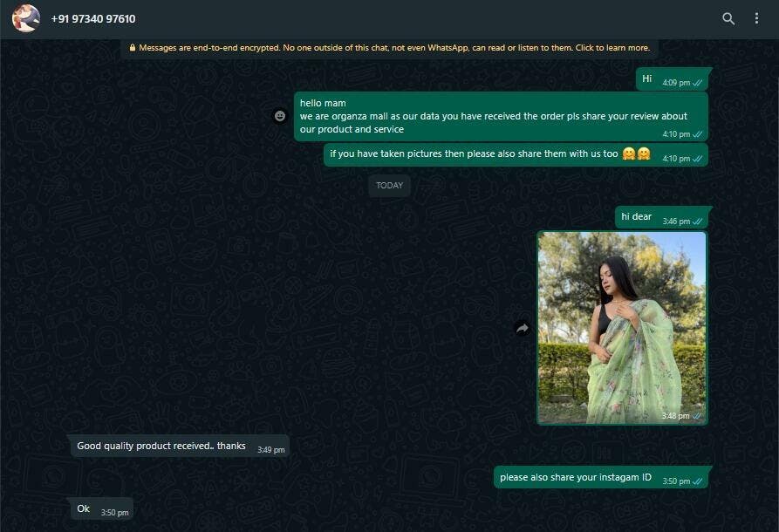Open the three-dot chat menu

coord(756,18)
